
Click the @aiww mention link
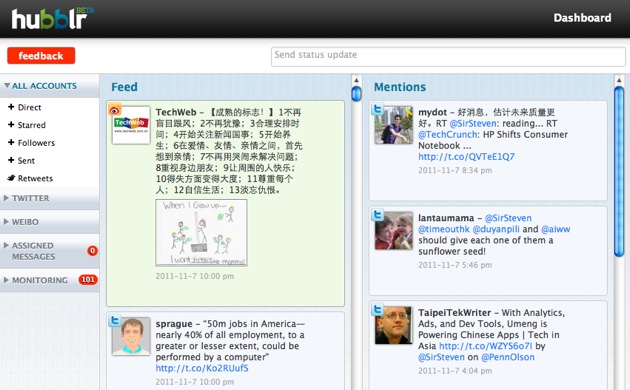coord(556,229)
